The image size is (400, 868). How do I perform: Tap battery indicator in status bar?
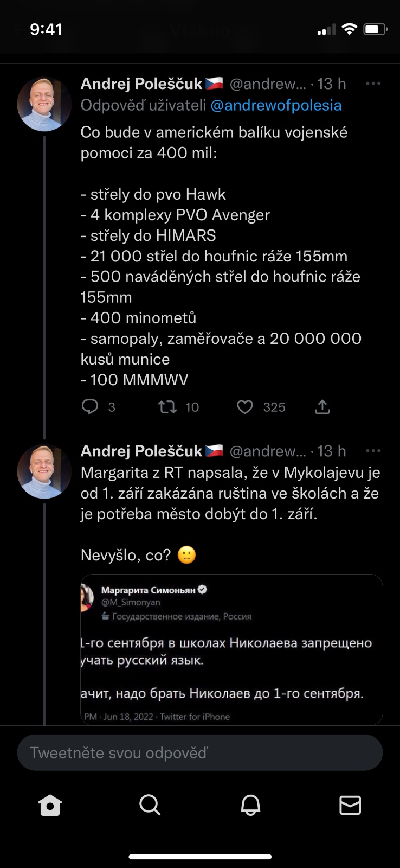375,29
